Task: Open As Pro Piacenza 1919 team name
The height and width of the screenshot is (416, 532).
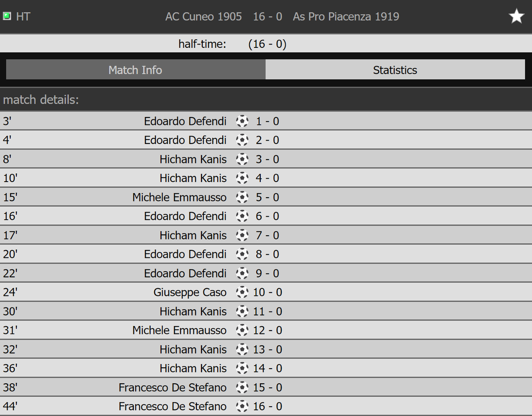Action: (x=346, y=17)
